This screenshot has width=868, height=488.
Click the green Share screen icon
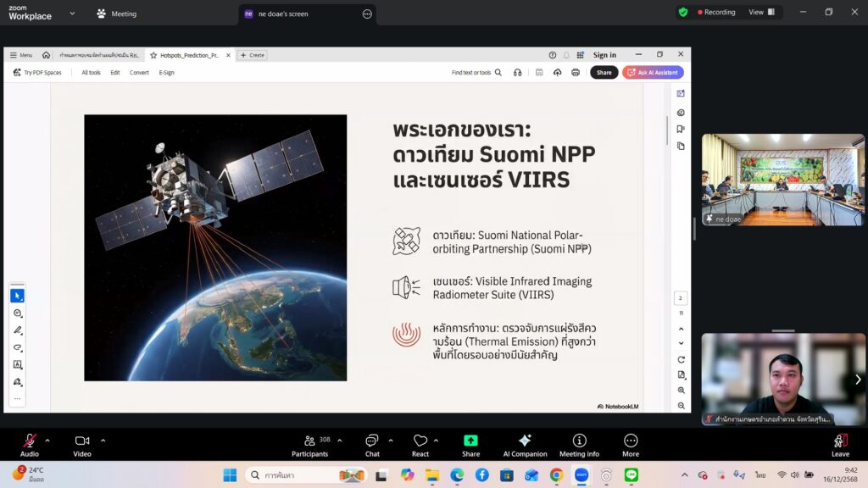click(470, 441)
